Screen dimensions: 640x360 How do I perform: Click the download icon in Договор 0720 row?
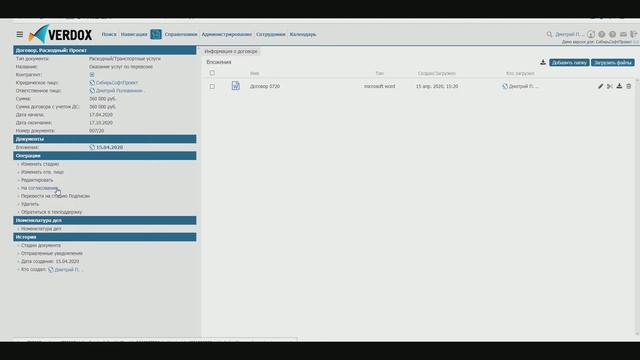[x=619, y=86]
